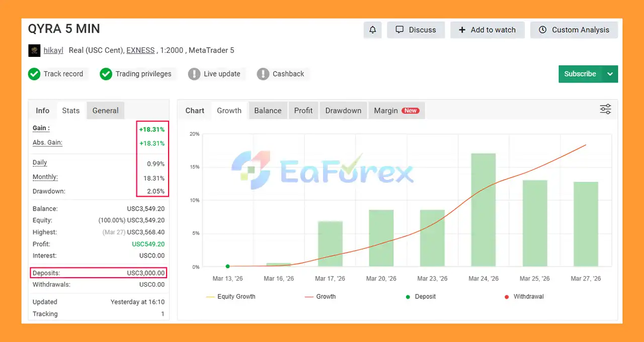This screenshot has height=342, width=644.
Task: Click the hikayl account avatar image
Action: pos(34,50)
